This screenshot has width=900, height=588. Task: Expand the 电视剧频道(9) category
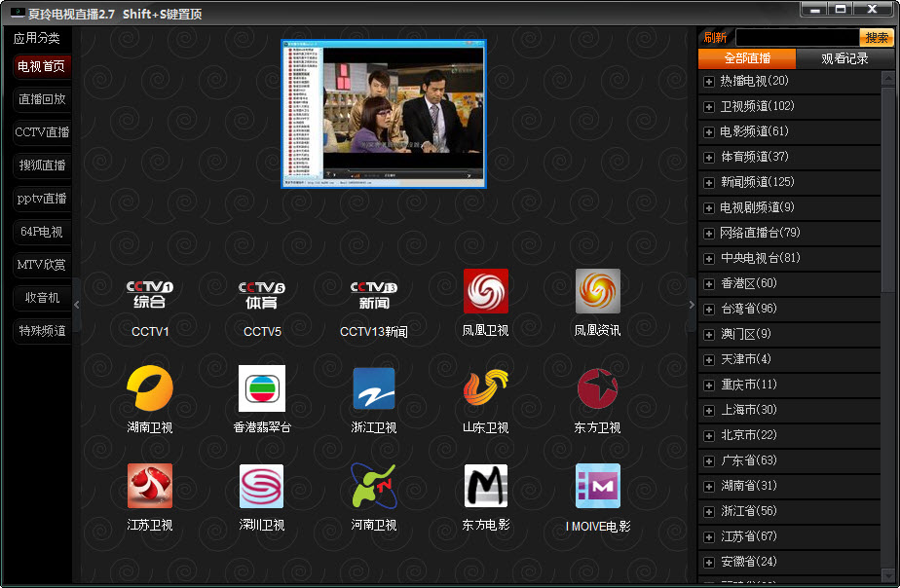click(709, 207)
